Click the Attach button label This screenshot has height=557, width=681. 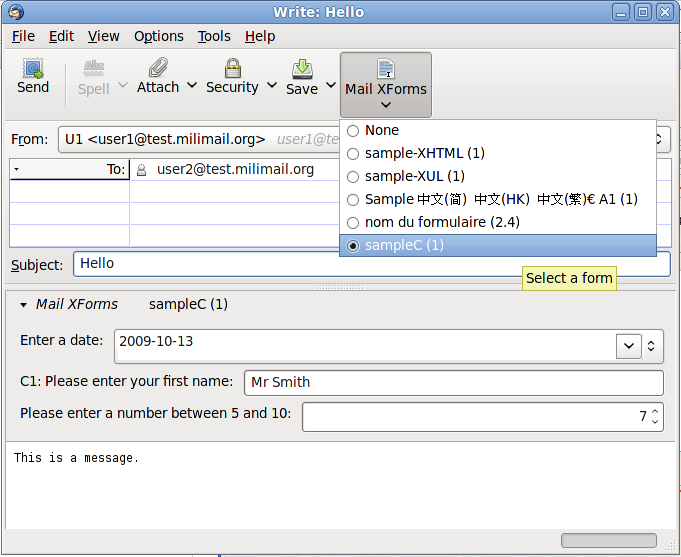[x=158, y=87]
